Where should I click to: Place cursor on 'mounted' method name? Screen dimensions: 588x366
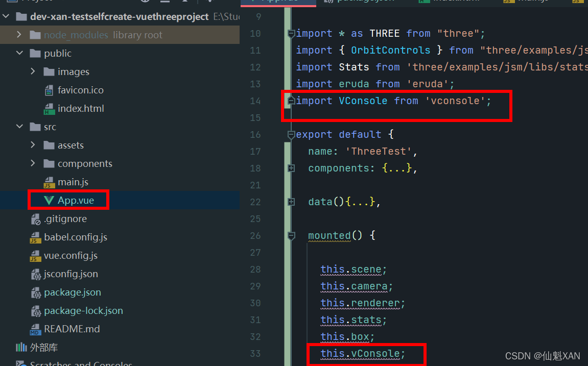coord(330,236)
